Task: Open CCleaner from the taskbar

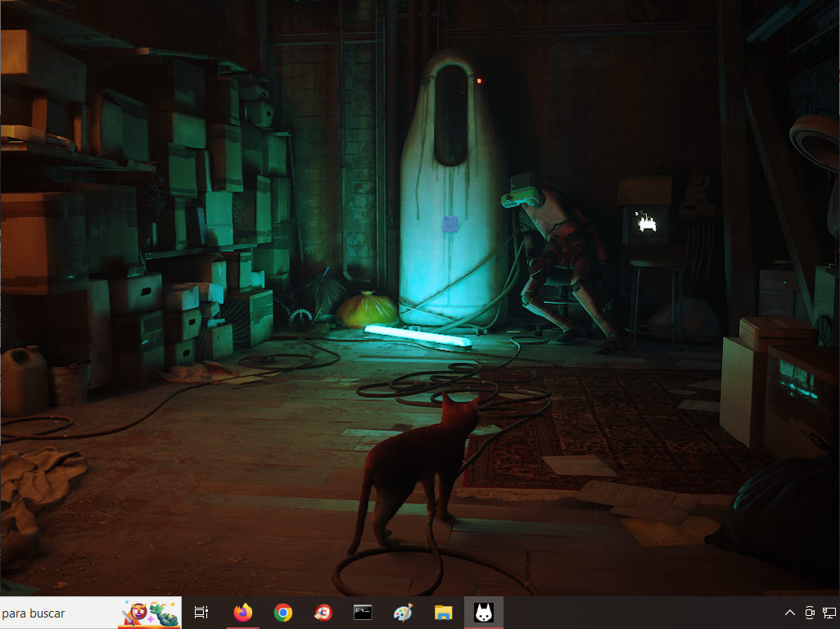Action: click(323, 613)
